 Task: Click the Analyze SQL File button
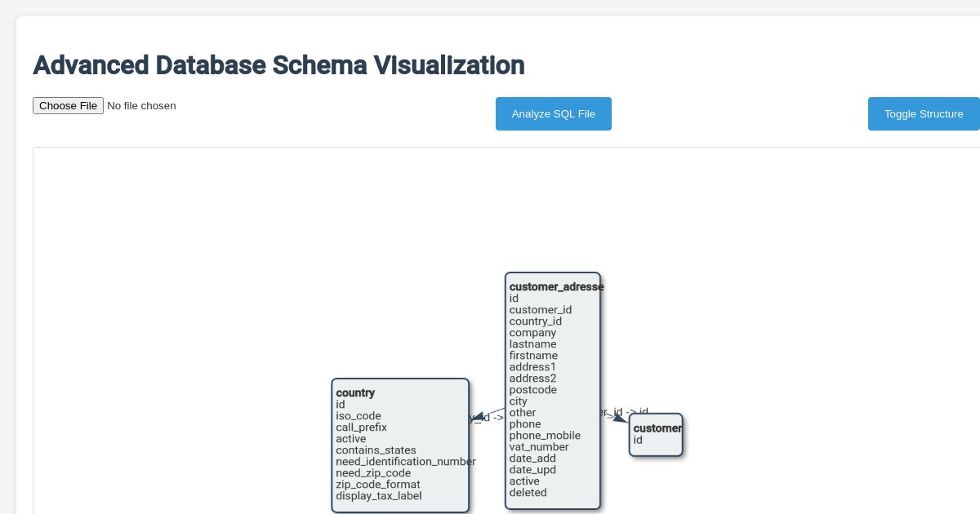tap(553, 113)
